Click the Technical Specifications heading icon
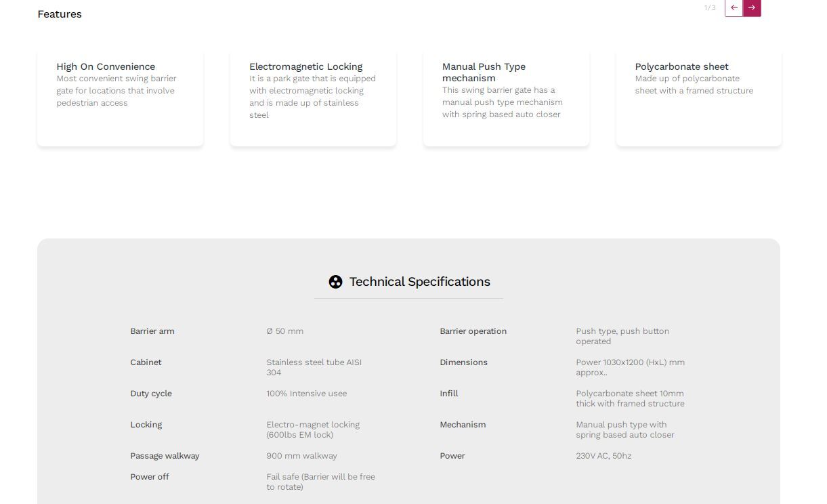827x504 pixels. tap(335, 282)
